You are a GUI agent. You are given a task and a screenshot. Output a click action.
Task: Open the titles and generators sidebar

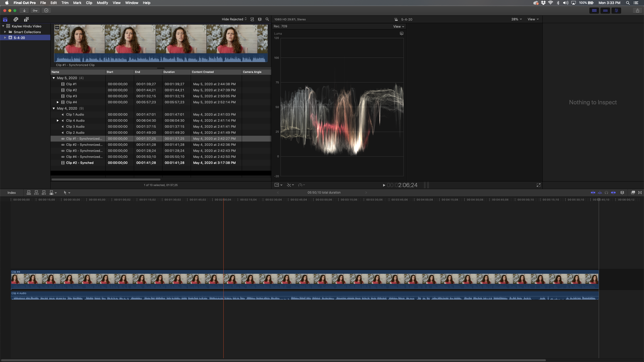click(x=26, y=19)
